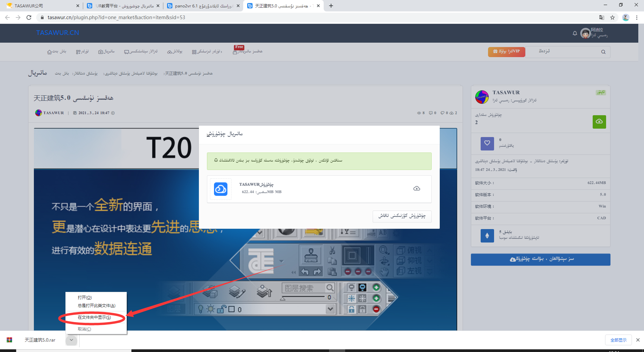The image size is (644, 352).
Task: Click the orange VIP button
Action: (x=506, y=52)
